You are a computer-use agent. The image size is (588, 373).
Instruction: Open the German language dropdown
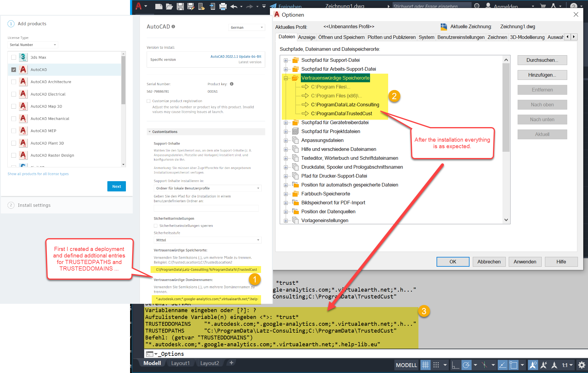(x=246, y=27)
